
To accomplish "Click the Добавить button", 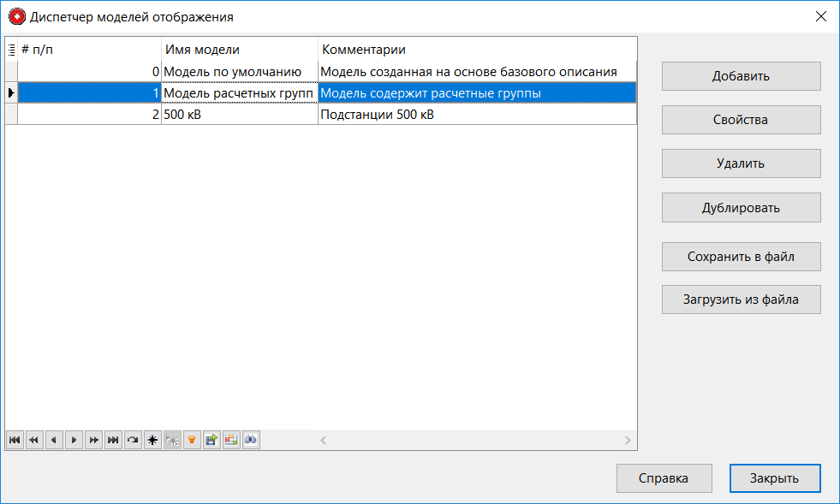I will (x=740, y=76).
